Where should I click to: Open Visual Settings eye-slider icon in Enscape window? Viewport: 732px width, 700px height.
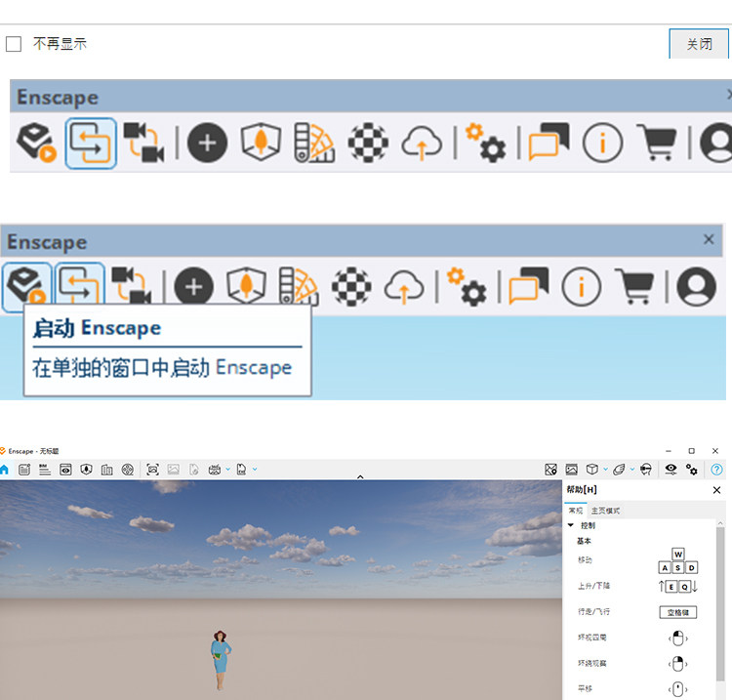[671, 470]
